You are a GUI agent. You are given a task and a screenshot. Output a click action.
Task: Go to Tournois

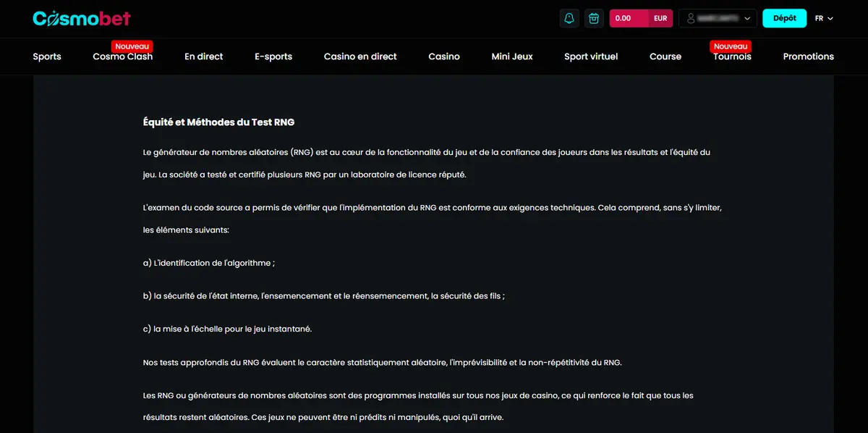tap(732, 56)
